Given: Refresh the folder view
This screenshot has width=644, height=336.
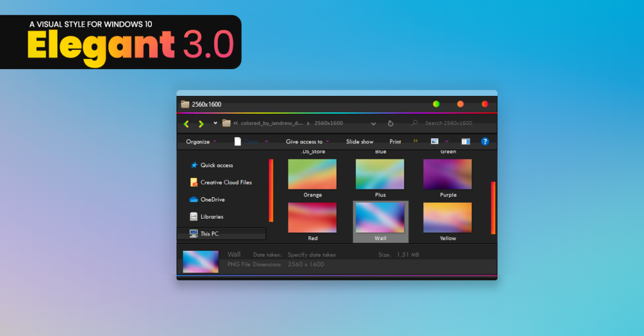Looking at the screenshot, I should [391, 123].
